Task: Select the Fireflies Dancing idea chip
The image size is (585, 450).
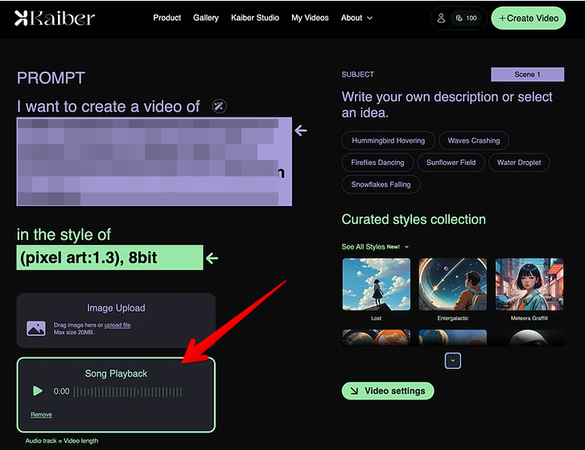Action: pos(377,162)
